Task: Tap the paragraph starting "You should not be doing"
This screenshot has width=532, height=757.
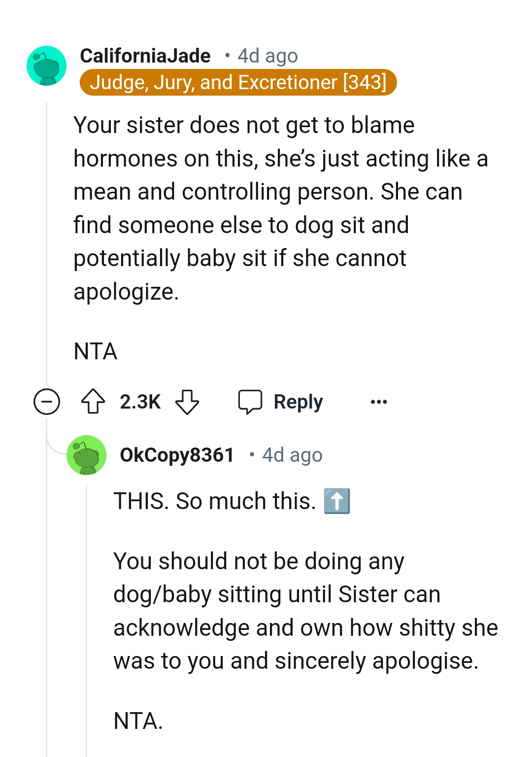Action: [305, 611]
